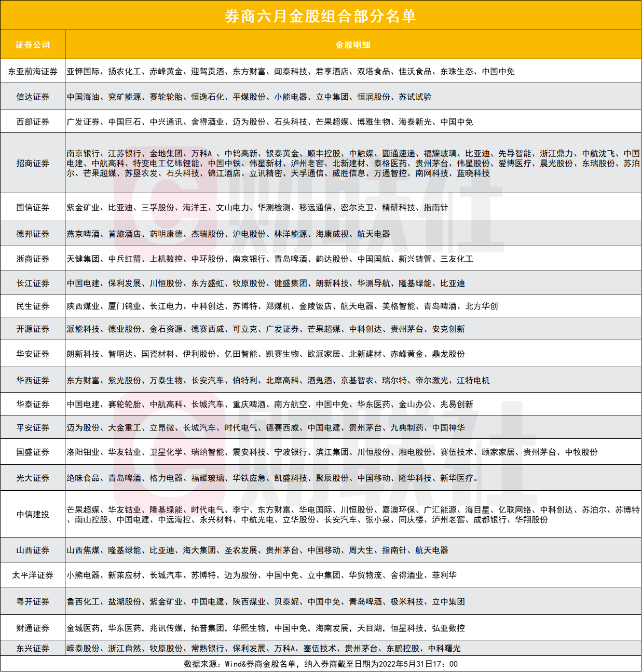642x672 pixels.
Task: Select the 东亚前海证券 row label
Action: [x=33, y=72]
